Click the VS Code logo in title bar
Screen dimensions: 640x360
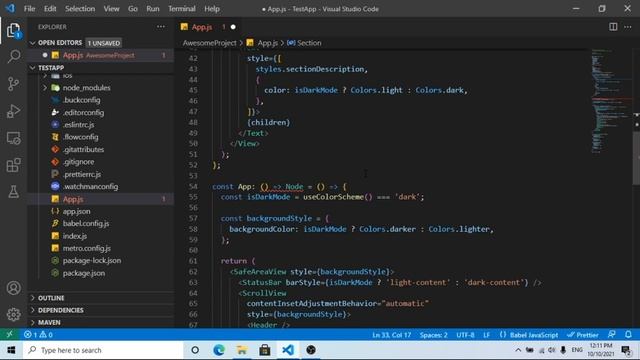10,8
